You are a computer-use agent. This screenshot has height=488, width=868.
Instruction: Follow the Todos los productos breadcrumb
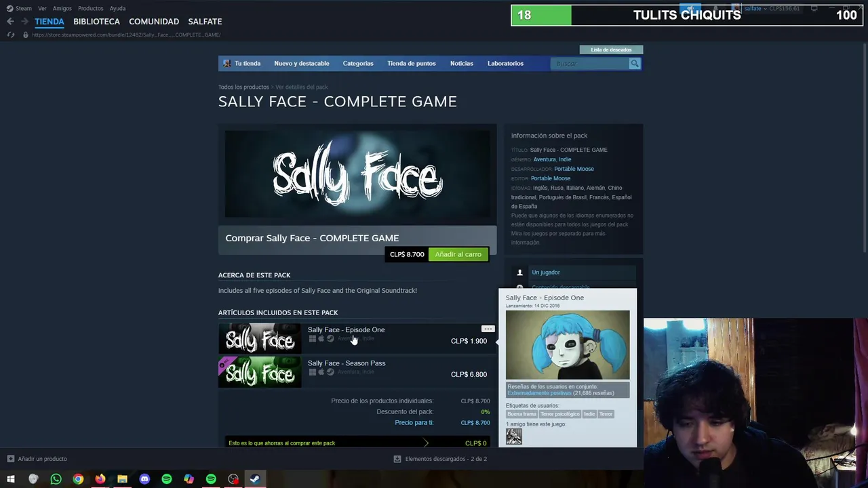(243, 87)
